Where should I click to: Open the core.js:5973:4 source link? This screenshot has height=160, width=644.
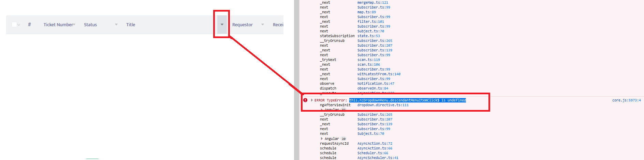click(626, 100)
